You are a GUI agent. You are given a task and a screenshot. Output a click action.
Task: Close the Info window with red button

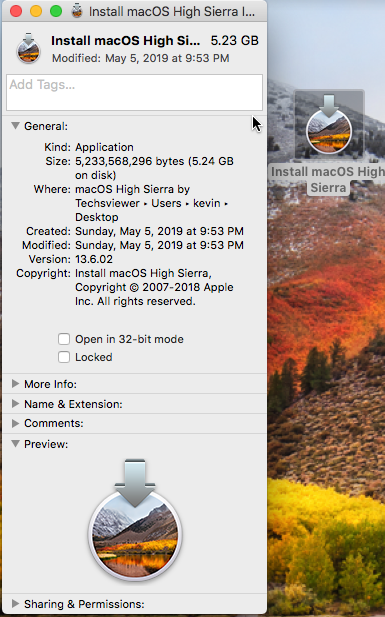pos(16,11)
